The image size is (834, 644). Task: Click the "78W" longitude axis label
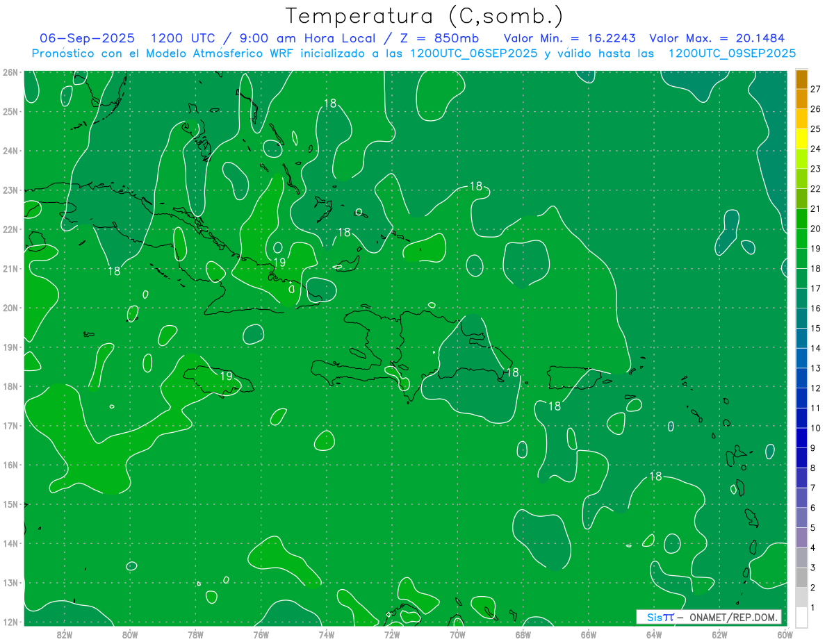[195, 634]
